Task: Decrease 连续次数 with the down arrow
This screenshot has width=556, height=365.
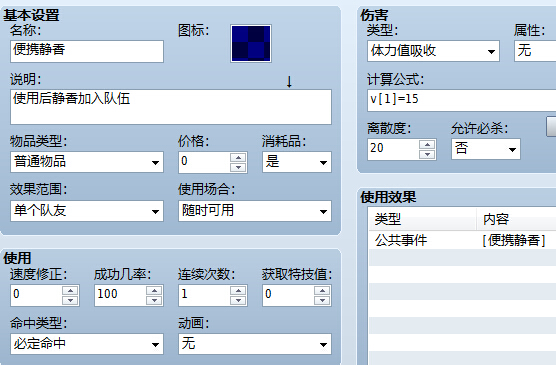Action: (238, 300)
